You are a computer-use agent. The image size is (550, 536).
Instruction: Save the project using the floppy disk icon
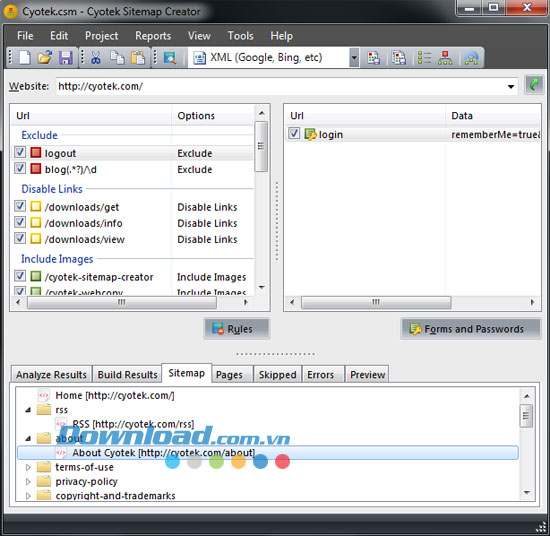coord(65,58)
